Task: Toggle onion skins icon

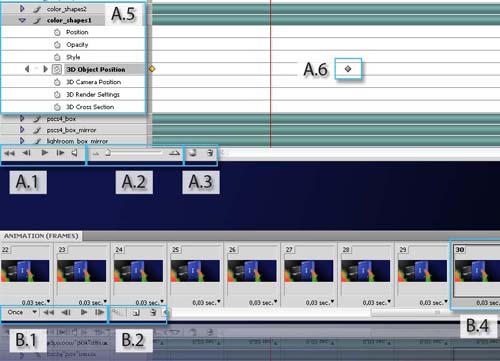Action: pyautogui.click(x=193, y=153)
